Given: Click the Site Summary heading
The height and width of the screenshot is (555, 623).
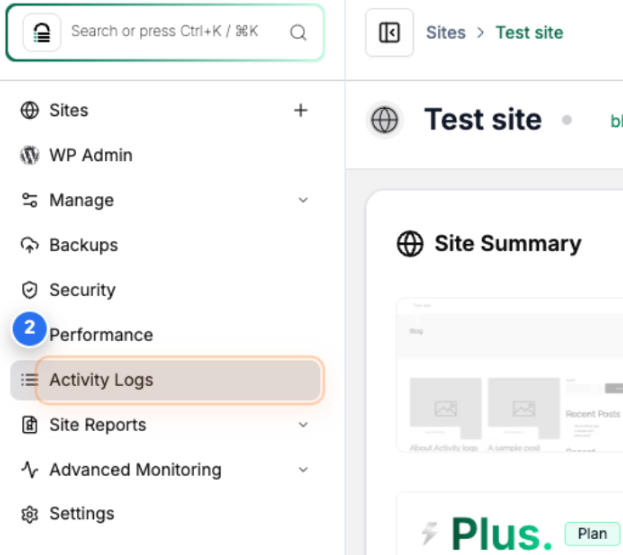Looking at the screenshot, I should click(508, 244).
